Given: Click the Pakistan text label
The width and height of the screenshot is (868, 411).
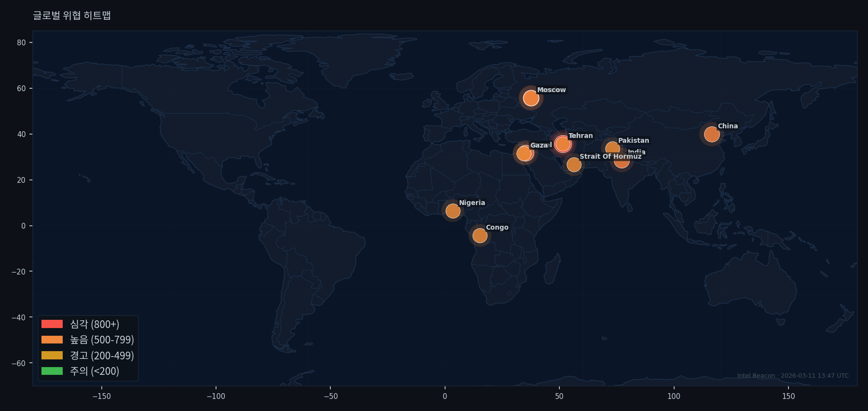Looking at the screenshot, I should (634, 140).
